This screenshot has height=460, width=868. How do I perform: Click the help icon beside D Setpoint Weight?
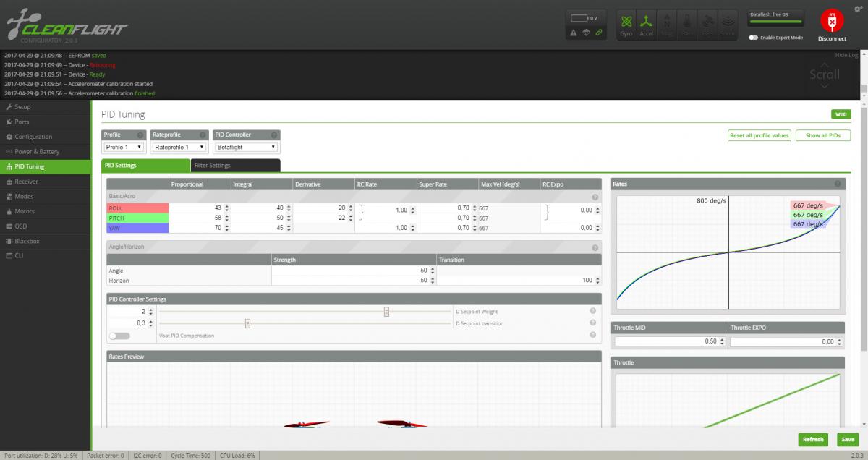(x=593, y=312)
